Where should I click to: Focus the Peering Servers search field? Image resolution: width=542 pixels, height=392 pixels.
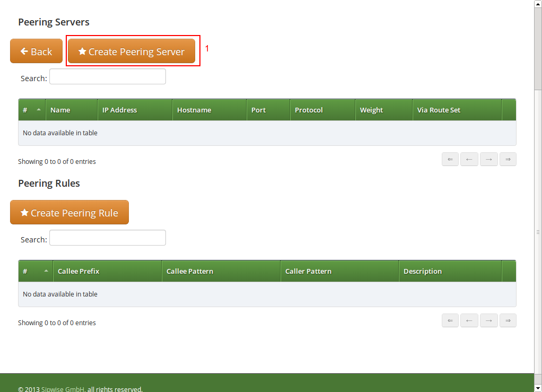pyautogui.click(x=108, y=76)
